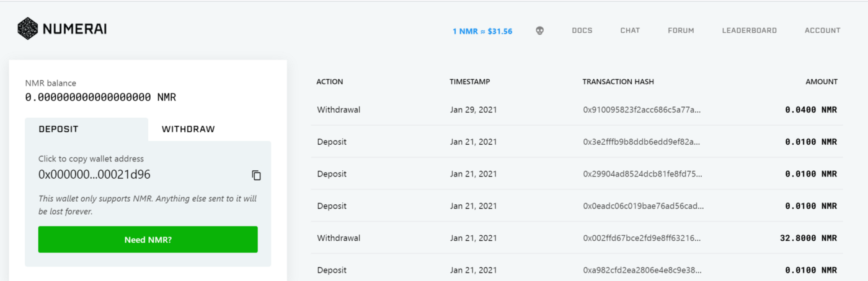Open transaction hash 0x002ffd67bce2fd9e8ff63216
This screenshot has width=868, height=281.
click(643, 238)
